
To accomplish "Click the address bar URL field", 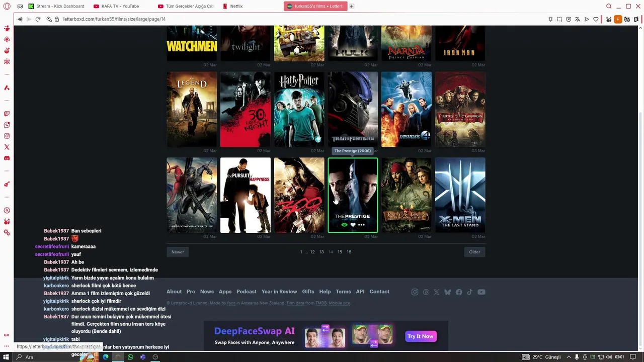I will pos(302,19).
